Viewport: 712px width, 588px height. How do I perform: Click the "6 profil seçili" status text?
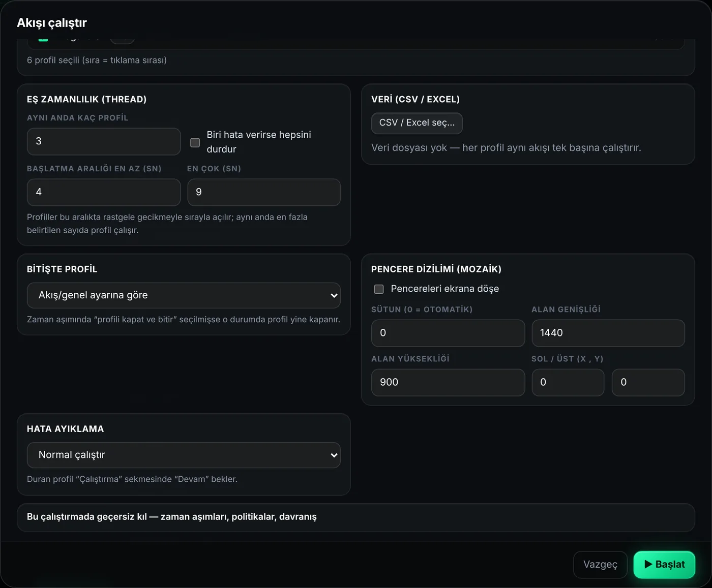click(97, 60)
